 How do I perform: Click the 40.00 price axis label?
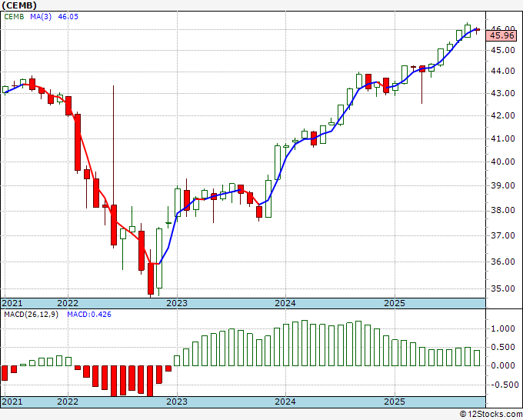[x=503, y=162]
